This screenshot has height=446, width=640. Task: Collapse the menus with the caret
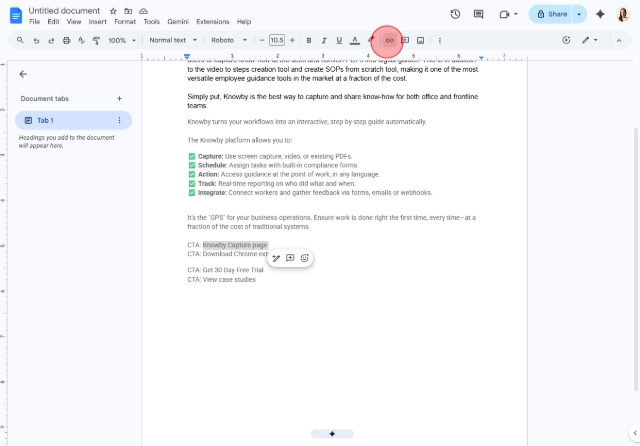click(x=619, y=40)
